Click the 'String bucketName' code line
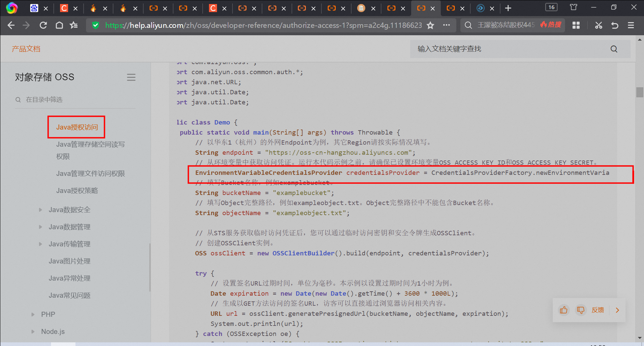This screenshot has width=644, height=346. click(x=265, y=193)
